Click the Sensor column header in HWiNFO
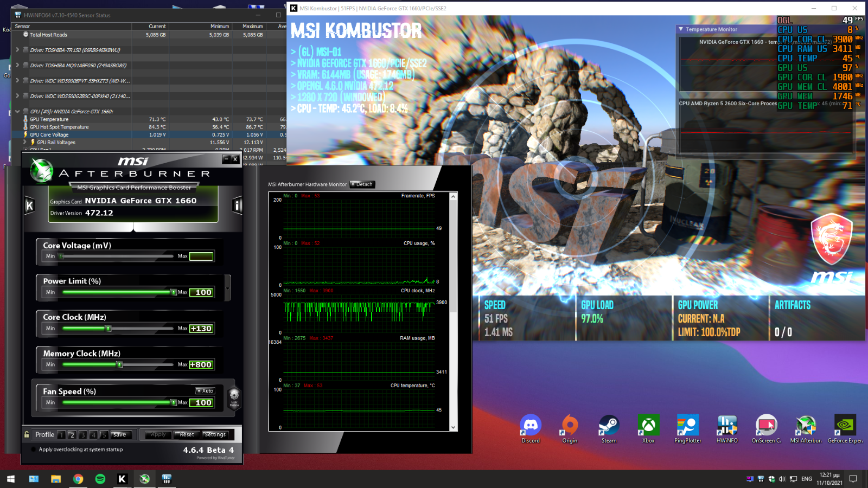The width and height of the screenshot is (868, 488). [x=72, y=26]
